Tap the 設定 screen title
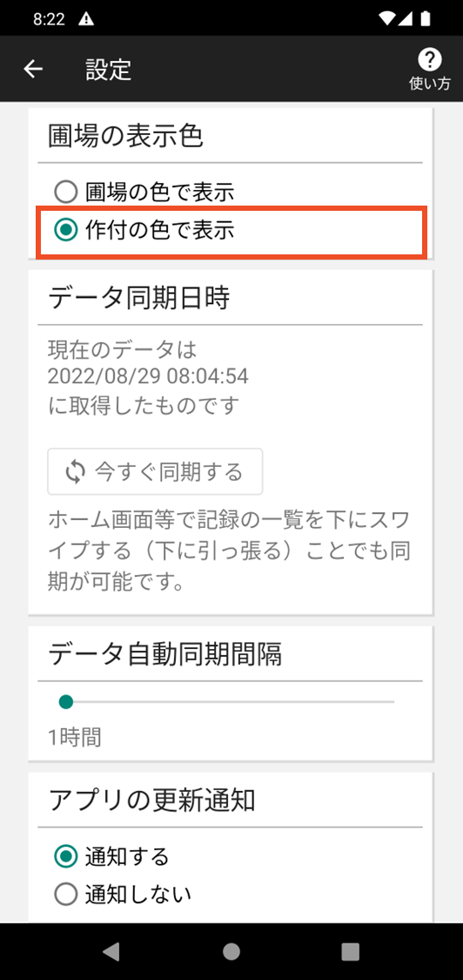This screenshot has width=463, height=980. click(x=109, y=70)
